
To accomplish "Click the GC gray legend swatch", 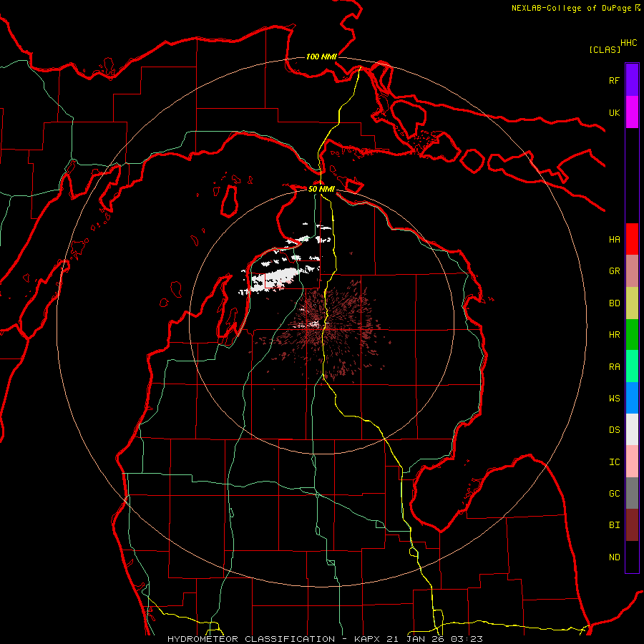I will click(632, 493).
